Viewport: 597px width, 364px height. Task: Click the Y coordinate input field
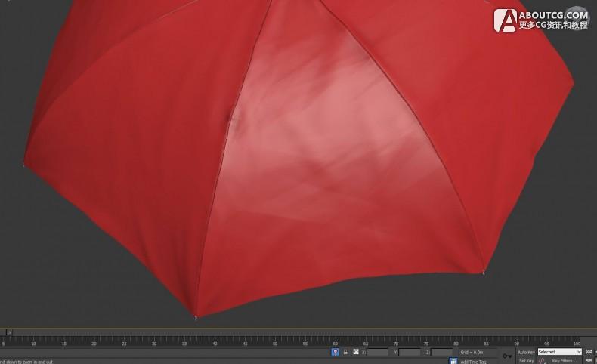click(x=409, y=352)
